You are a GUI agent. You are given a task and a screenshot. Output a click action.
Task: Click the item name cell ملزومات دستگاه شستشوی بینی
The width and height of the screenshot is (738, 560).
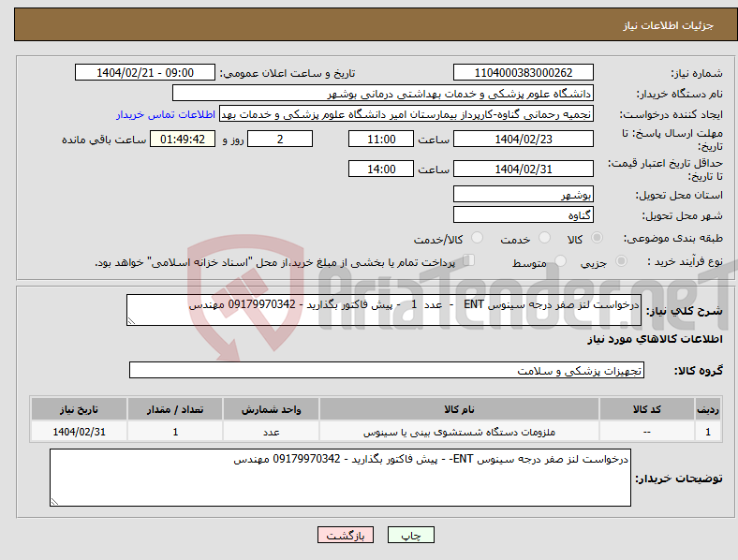[x=459, y=432]
